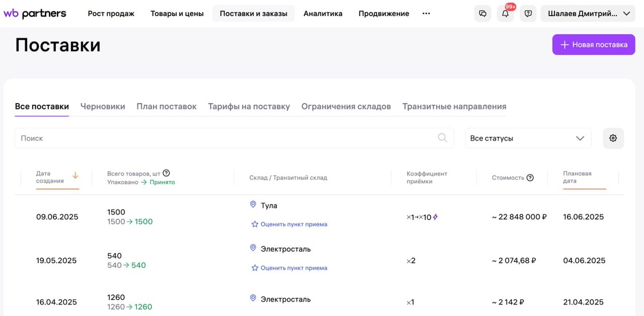Click the help question-mark chat icon
The width and height of the screenshot is (644, 316).
pyautogui.click(x=528, y=14)
